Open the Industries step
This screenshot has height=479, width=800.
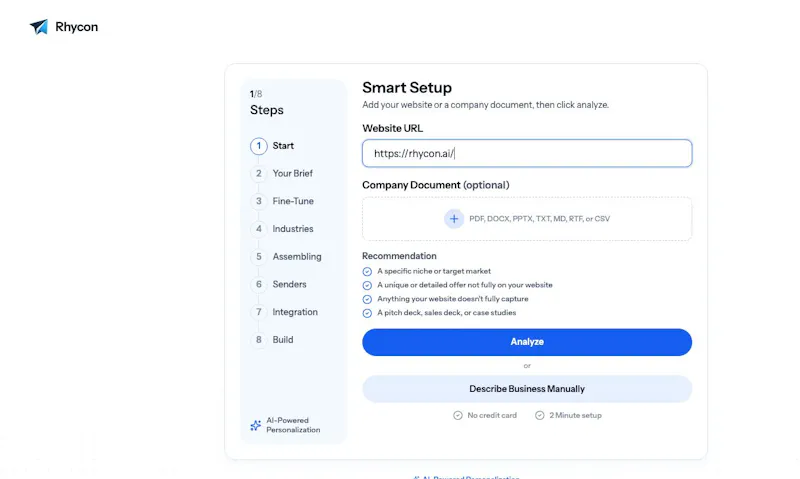click(x=293, y=229)
